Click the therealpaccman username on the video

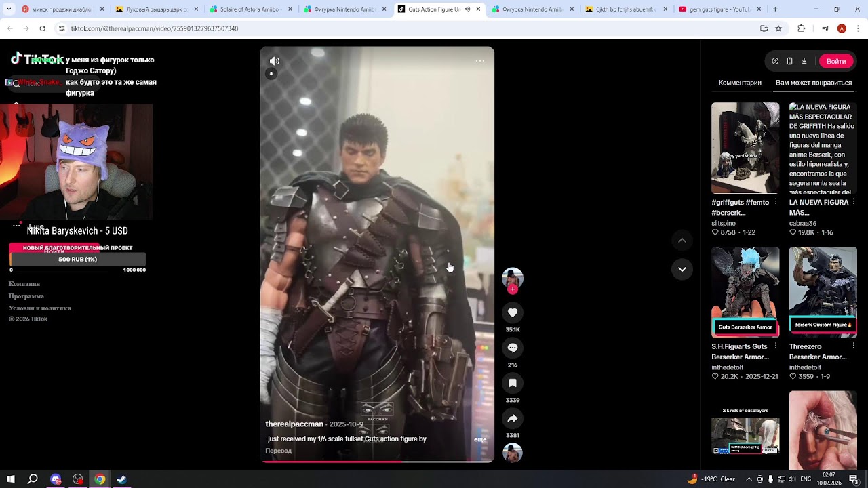(294, 424)
